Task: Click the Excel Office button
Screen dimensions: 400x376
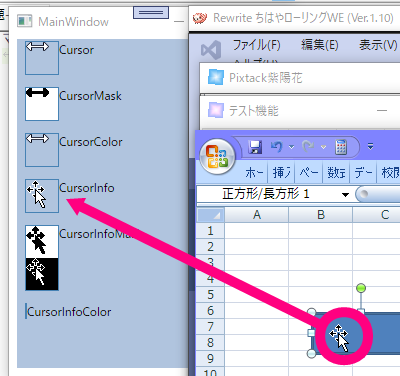Action: [217, 156]
